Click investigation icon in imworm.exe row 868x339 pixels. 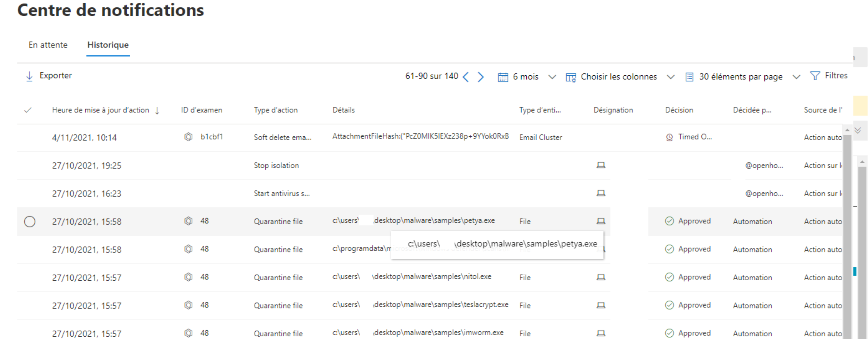pyautogui.click(x=188, y=333)
